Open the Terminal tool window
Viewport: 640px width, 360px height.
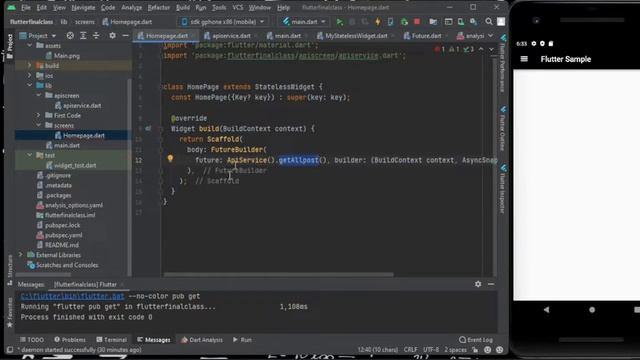coord(111,340)
